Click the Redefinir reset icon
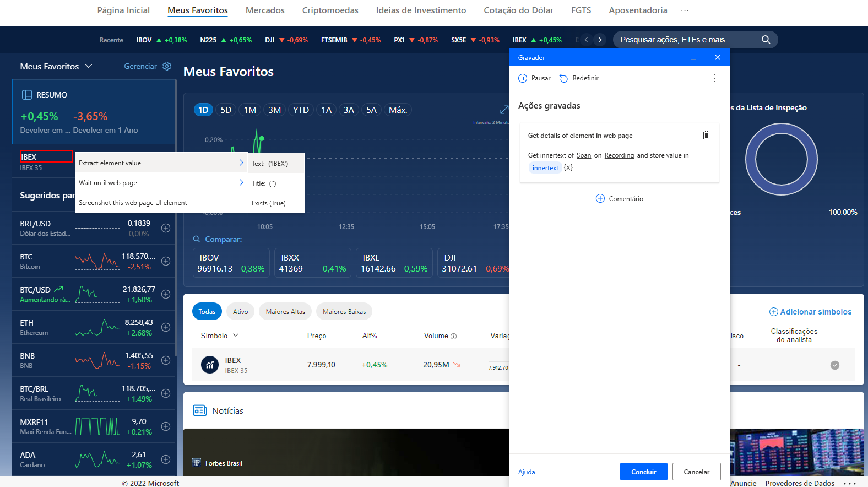Image resolution: width=868 pixels, height=487 pixels. point(563,78)
